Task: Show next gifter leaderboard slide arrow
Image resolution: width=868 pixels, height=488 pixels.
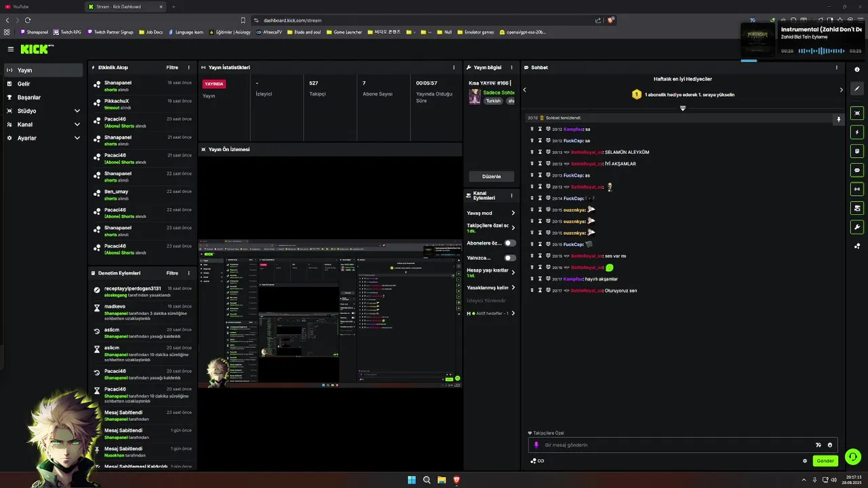Action: [842, 89]
